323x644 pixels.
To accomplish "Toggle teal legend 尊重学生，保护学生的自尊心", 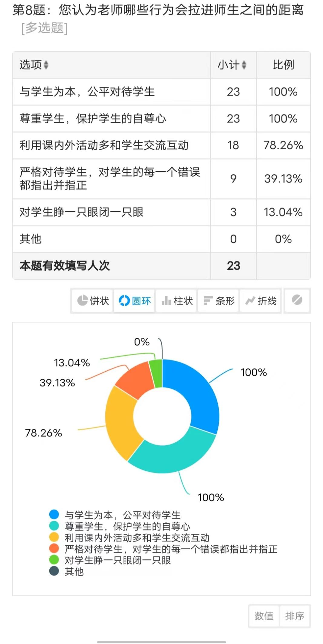I will point(120,526).
